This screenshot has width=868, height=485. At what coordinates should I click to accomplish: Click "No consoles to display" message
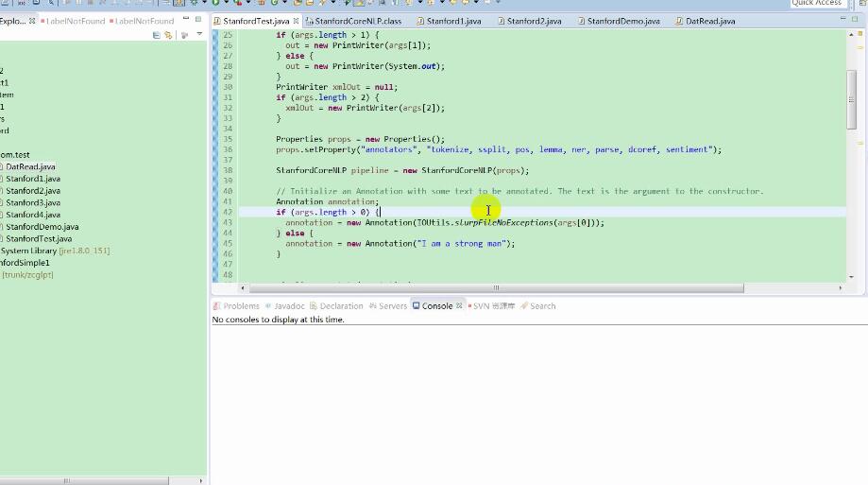(279, 320)
